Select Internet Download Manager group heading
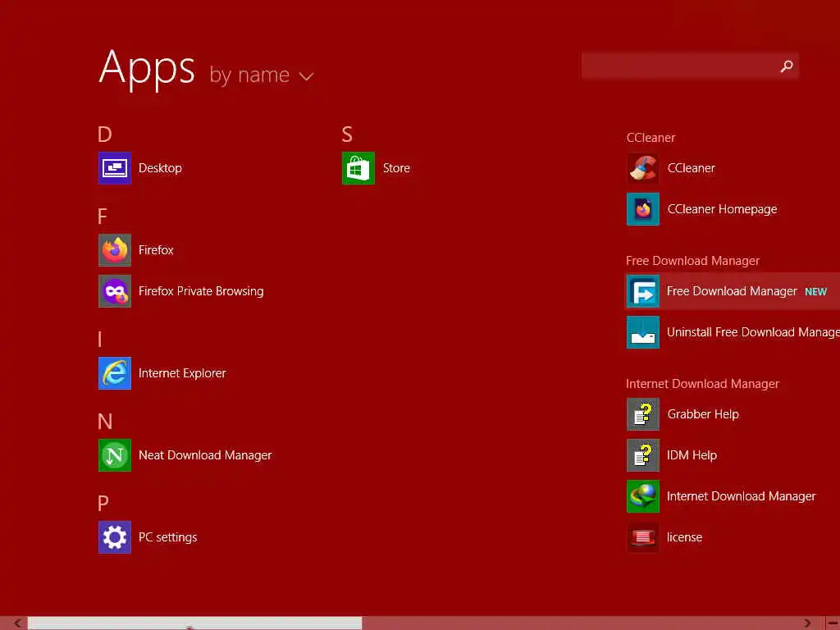 (x=702, y=384)
